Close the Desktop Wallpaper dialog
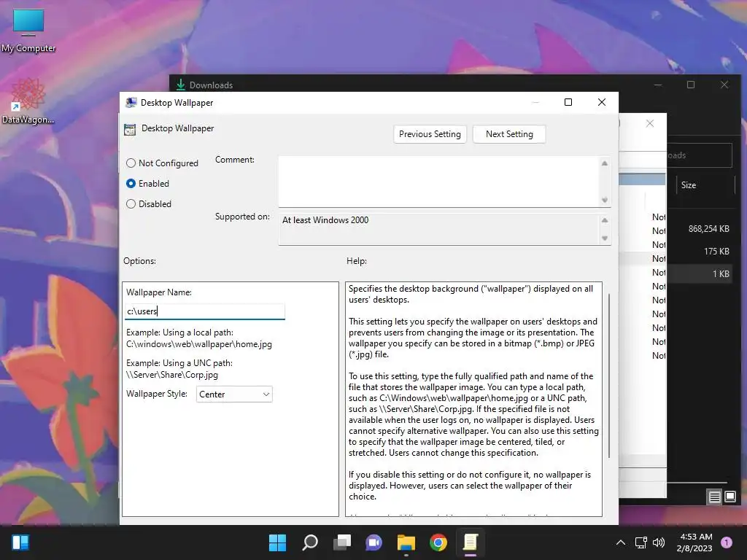 (602, 102)
